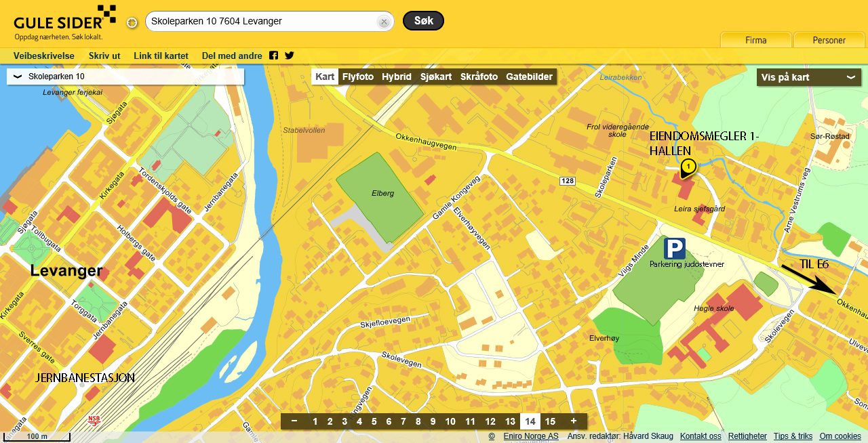The width and height of the screenshot is (868, 443).
Task: Open the Personer tab
Action: [829, 40]
